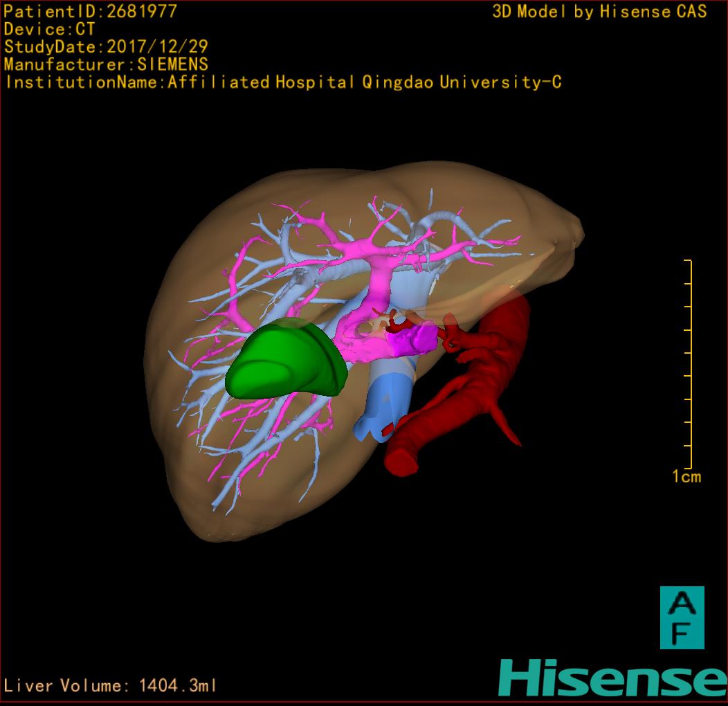Click the PatientID:2681977 text
The height and width of the screenshot is (706, 728).
[91, 11]
